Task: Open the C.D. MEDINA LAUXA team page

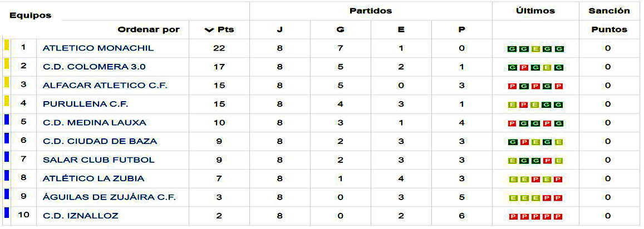Action: (95, 123)
